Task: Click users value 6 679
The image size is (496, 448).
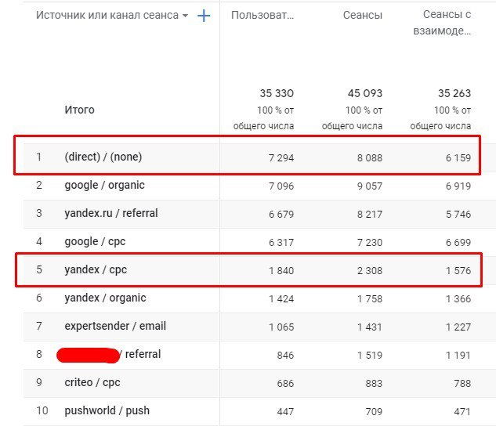Action: click(281, 214)
